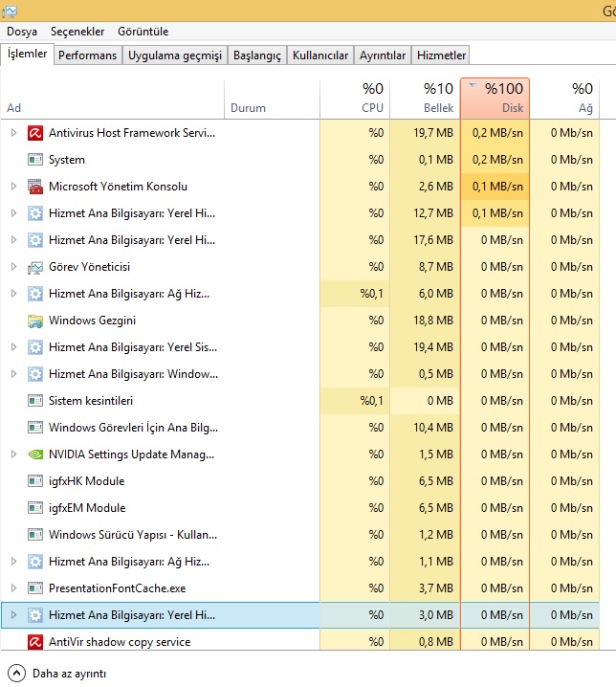
Task: Switch to the Uygulama geçmişi tab
Action: [175, 55]
